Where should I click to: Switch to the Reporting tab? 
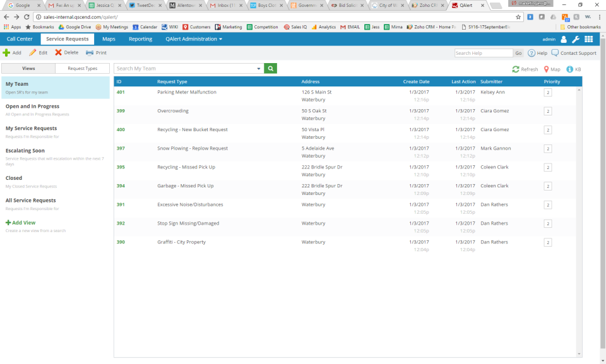pyautogui.click(x=140, y=38)
